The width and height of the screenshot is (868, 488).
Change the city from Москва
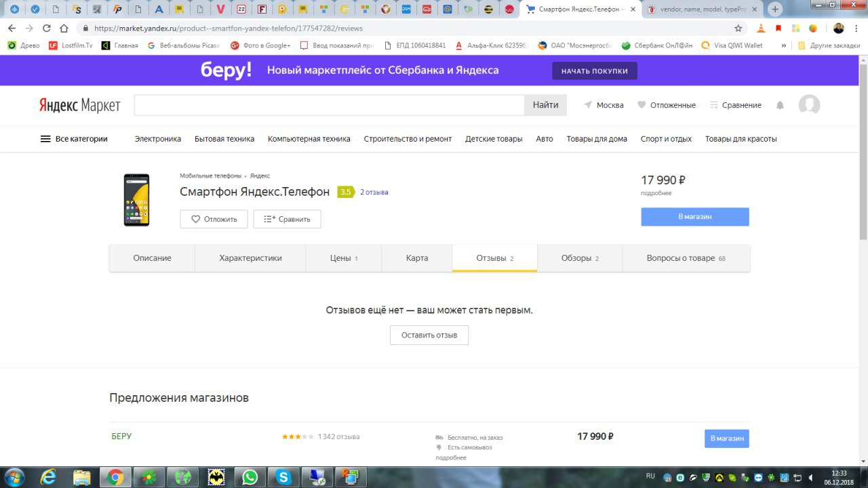[x=604, y=105]
